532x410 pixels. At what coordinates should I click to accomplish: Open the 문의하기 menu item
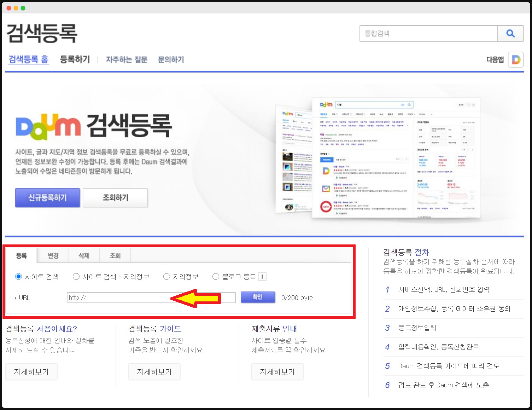click(x=171, y=59)
